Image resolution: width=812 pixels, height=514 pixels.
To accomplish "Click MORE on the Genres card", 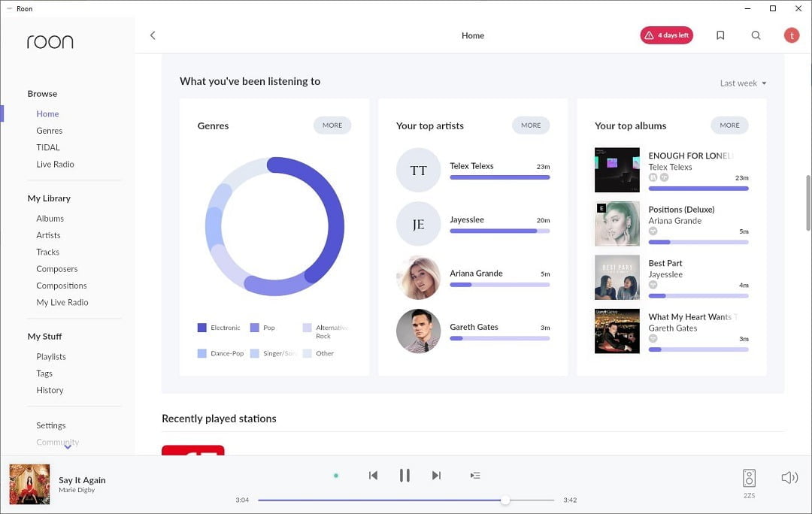I will click(x=332, y=125).
